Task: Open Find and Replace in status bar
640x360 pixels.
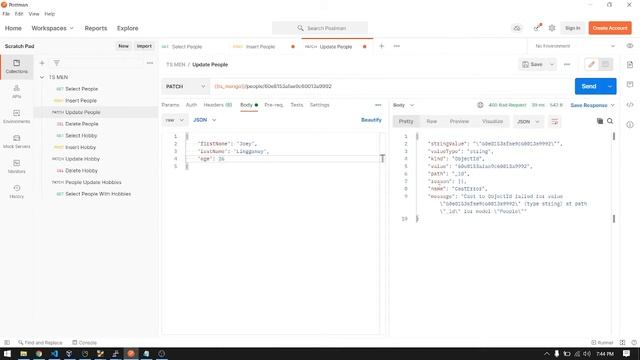Action: [x=40, y=343]
